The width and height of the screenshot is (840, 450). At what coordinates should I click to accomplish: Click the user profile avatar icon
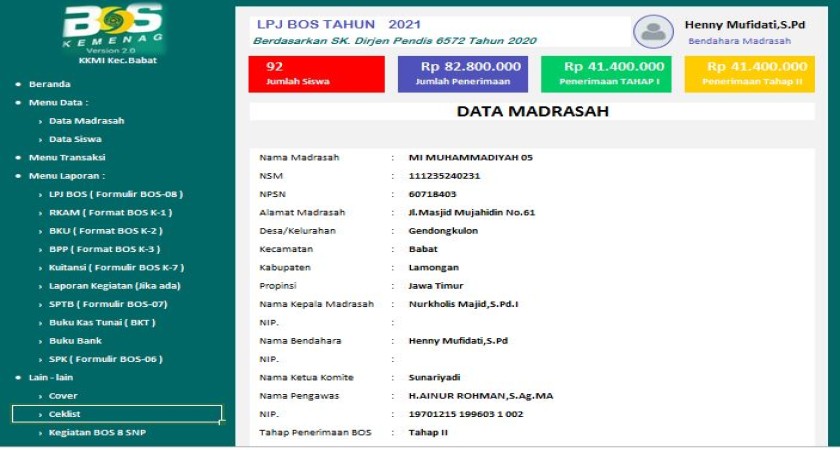[653, 32]
